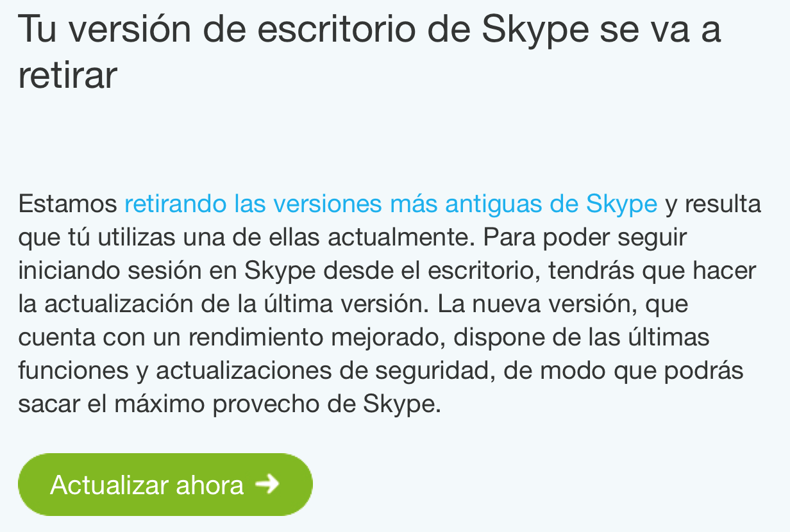The width and height of the screenshot is (790, 532).
Task: Click the white arrow icon in green button
Action: (x=267, y=484)
